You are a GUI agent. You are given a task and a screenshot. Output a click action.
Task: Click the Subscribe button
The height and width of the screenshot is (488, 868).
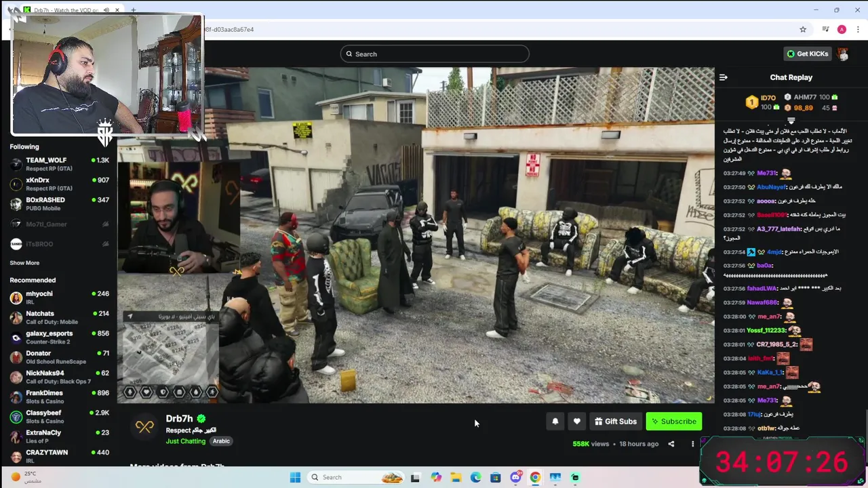[673, 422]
